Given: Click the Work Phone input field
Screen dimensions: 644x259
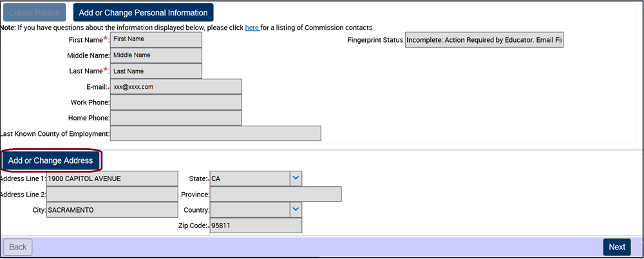Looking at the screenshot, I should (176, 102).
